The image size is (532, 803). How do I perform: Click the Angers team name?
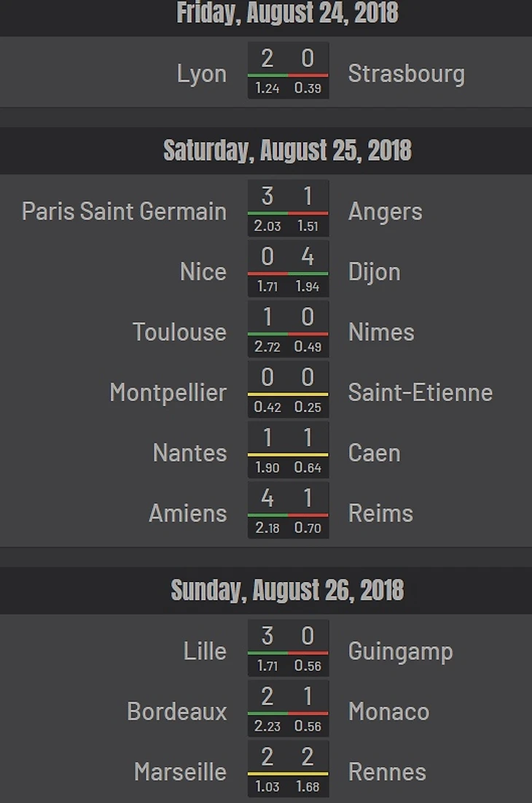click(385, 212)
